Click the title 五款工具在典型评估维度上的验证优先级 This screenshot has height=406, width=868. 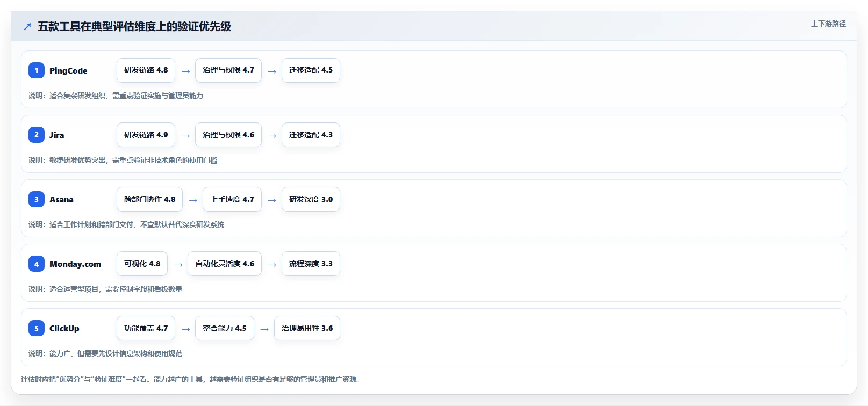click(134, 26)
